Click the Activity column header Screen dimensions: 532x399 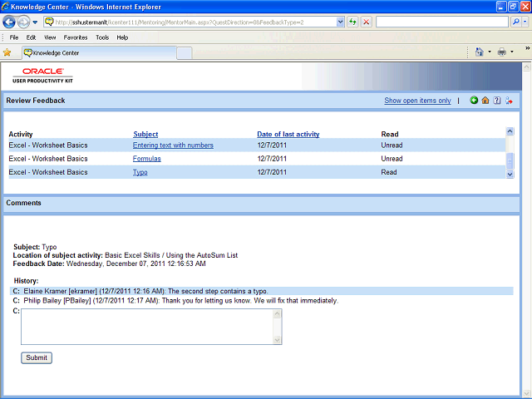[x=21, y=134]
